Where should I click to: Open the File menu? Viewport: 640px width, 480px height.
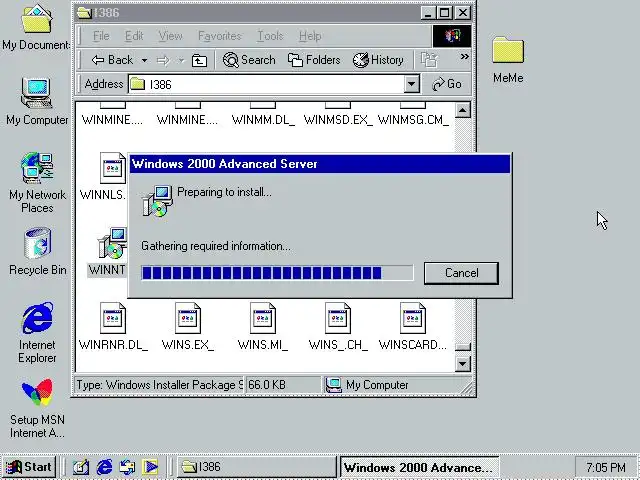pos(101,36)
